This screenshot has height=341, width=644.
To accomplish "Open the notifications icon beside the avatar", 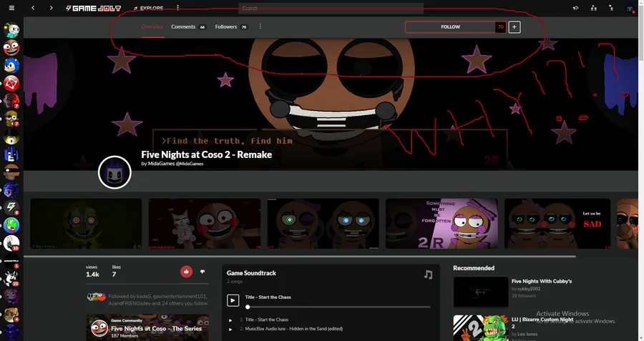I will click(x=612, y=8).
